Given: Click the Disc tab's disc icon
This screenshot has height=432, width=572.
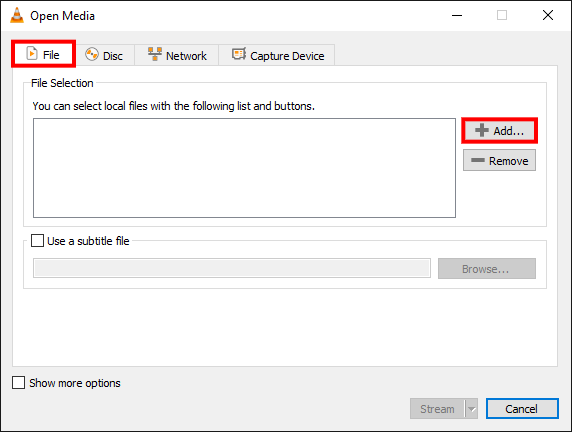Looking at the screenshot, I should (x=92, y=54).
